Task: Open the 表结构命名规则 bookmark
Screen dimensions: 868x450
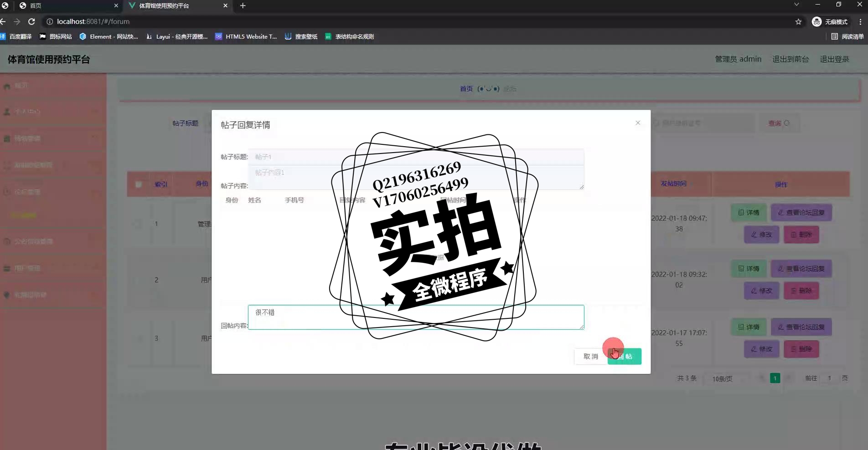Action: [x=350, y=36]
